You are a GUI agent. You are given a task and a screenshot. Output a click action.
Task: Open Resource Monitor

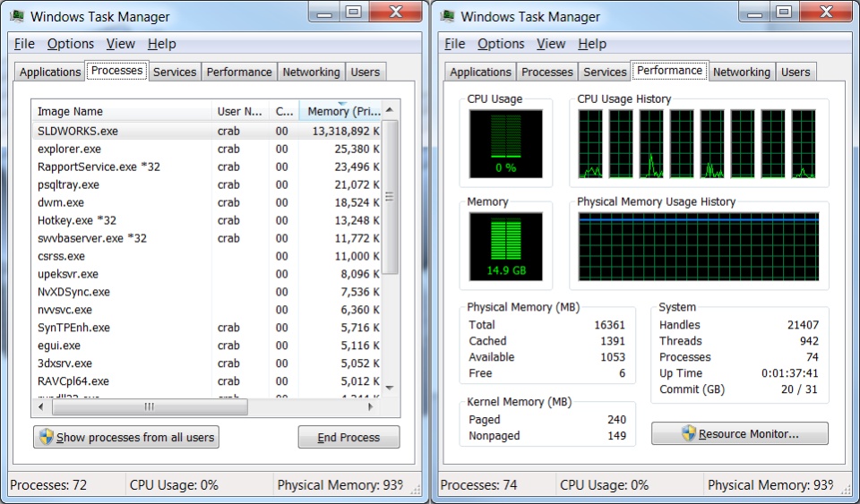tap(740, 433)
